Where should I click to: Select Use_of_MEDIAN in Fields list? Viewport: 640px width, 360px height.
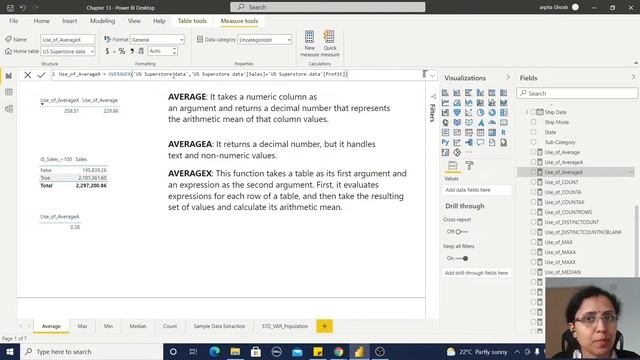(x=562, y=272)
